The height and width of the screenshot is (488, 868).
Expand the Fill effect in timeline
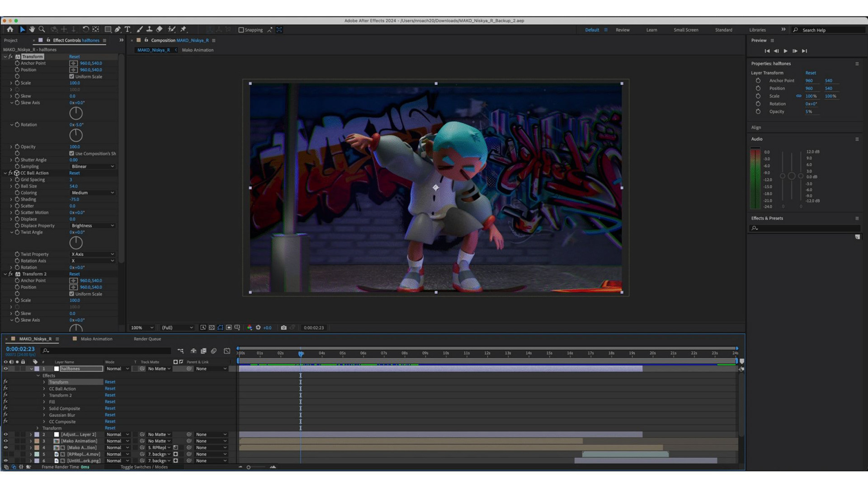click(x=44, y=402)
